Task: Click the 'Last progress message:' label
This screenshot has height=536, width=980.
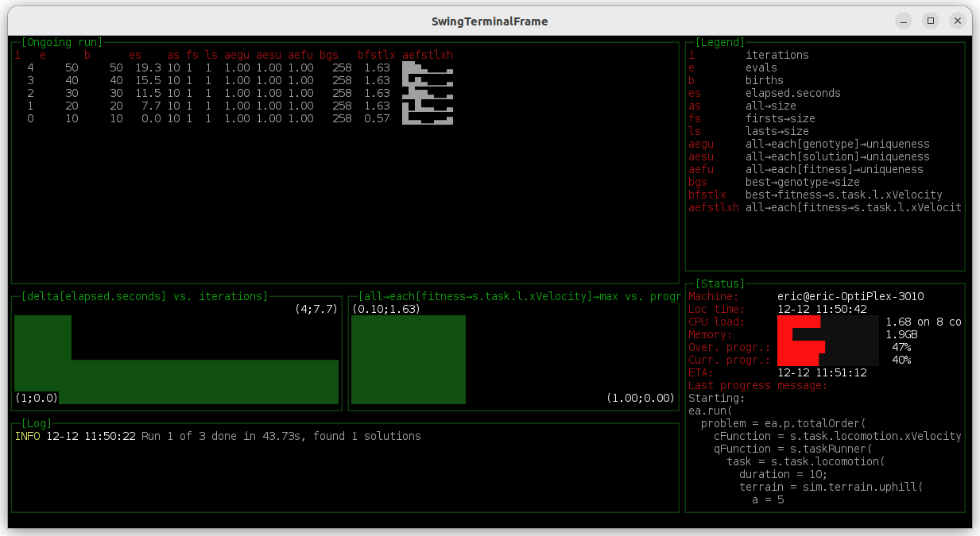Action: point(758,385)
